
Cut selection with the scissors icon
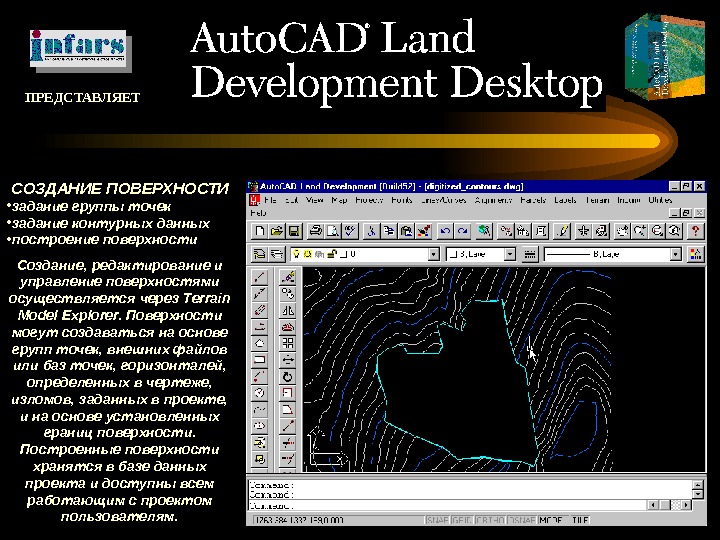click(371, 231)
